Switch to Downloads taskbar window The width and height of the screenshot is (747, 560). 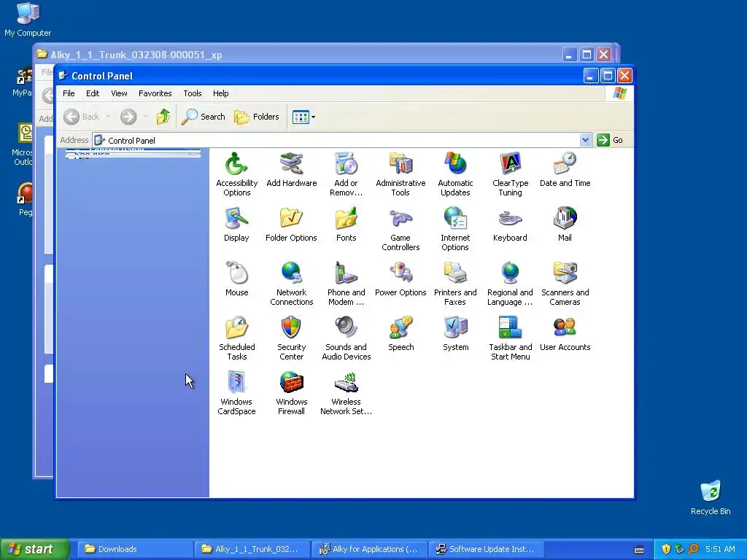134,549
